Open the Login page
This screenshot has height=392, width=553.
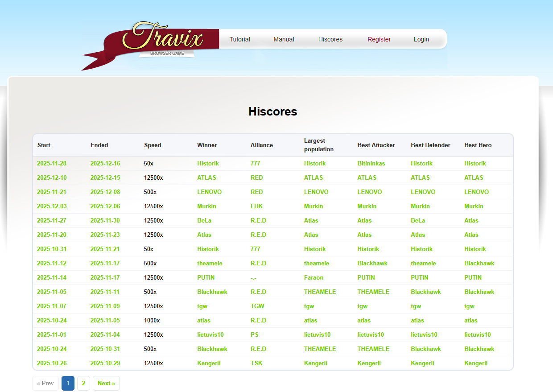tap(421, 39)
